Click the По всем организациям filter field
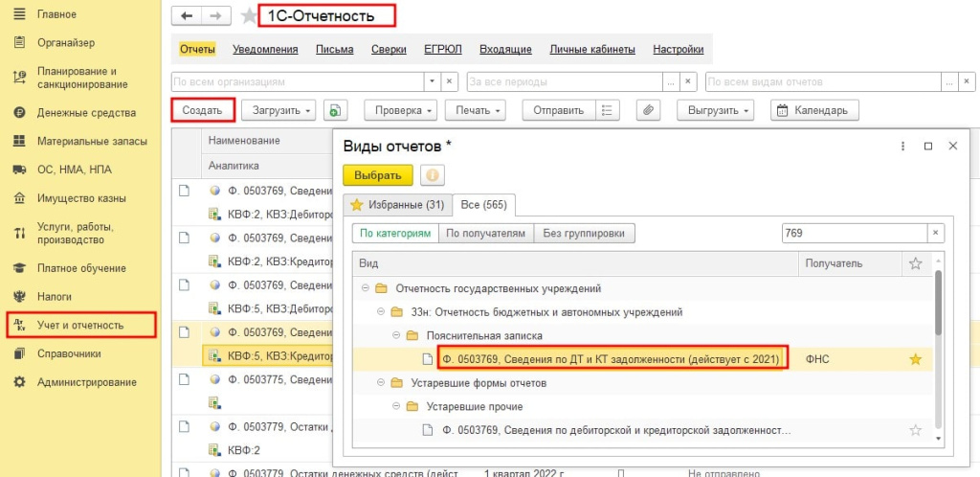The image size is (980, 477). (299, 82)
